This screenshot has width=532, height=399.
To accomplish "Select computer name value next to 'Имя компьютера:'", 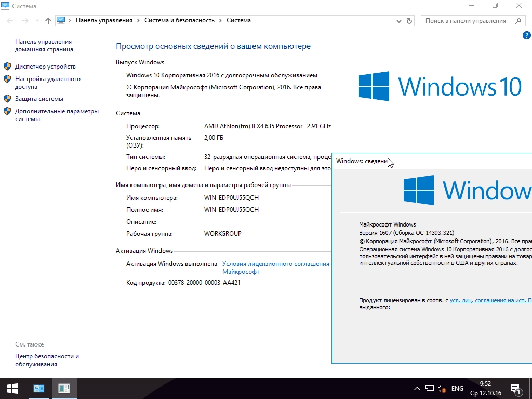I will (x=231, y=198).
